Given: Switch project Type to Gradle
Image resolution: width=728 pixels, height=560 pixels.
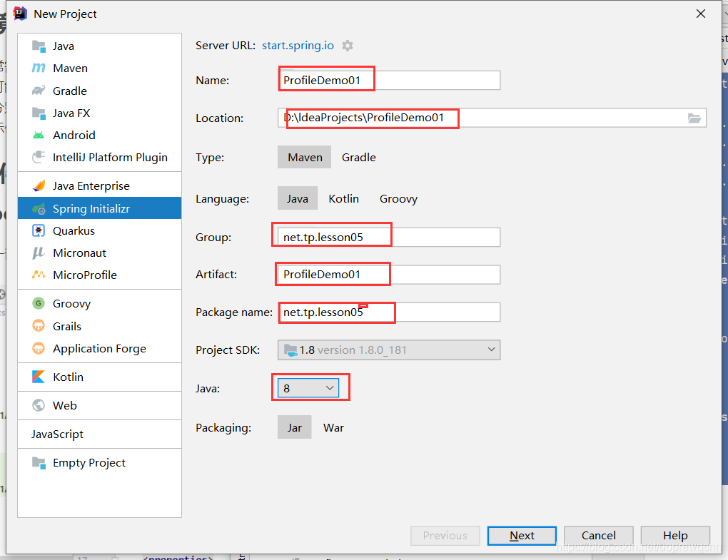Looking at the screenshot, I should click(x=359, y=157).
